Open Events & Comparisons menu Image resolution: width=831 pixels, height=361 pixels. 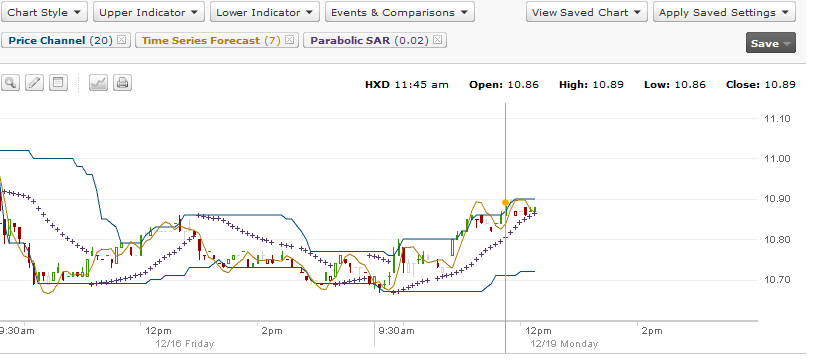[400, 12]
